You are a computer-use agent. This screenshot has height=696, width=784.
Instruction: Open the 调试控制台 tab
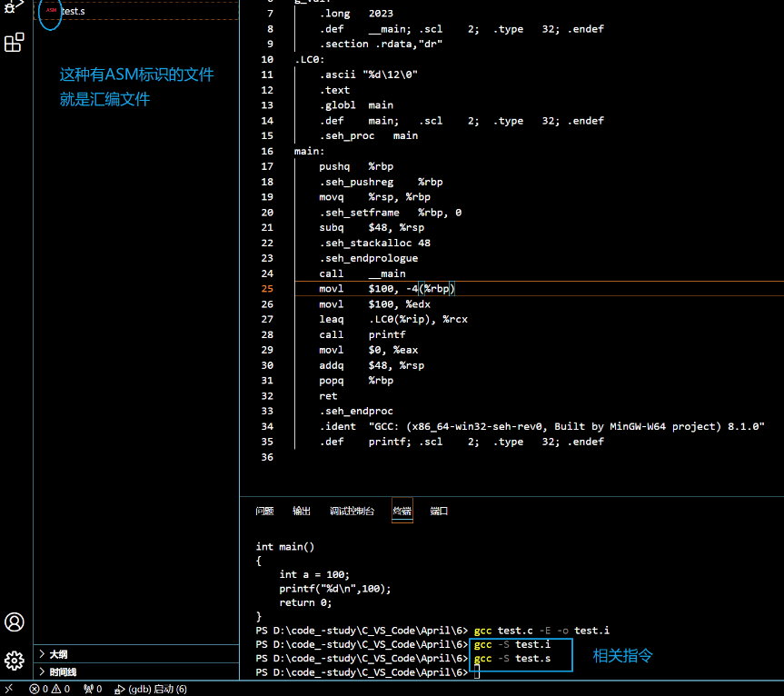pos(352,511)
